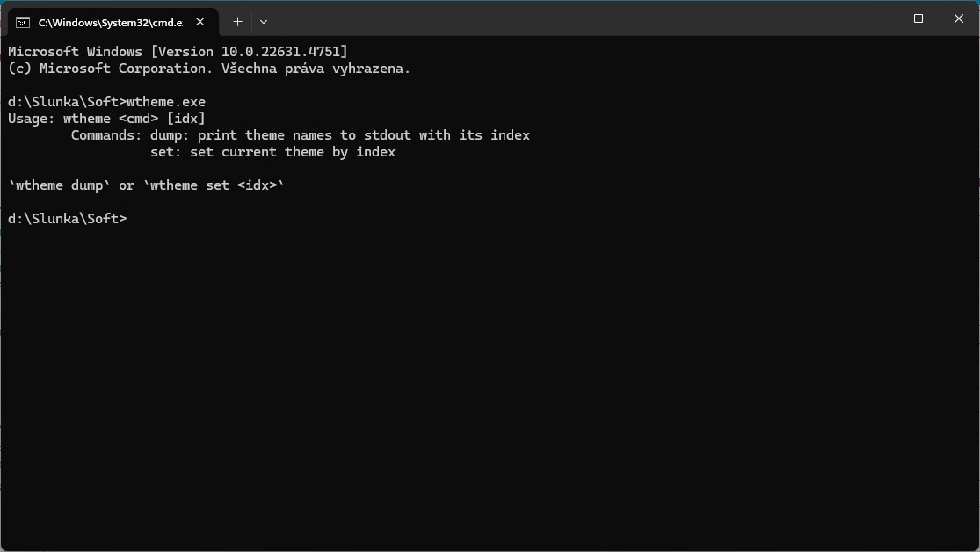Expand the new tab profile dropdown
The image size is (980, 552).
pyautogui.click(x=264, y=22)
